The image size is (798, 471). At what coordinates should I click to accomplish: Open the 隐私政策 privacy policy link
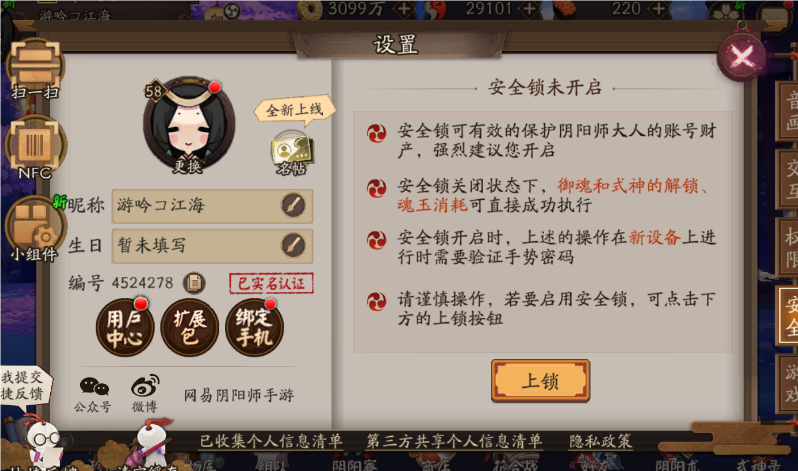tap(601, 441)
